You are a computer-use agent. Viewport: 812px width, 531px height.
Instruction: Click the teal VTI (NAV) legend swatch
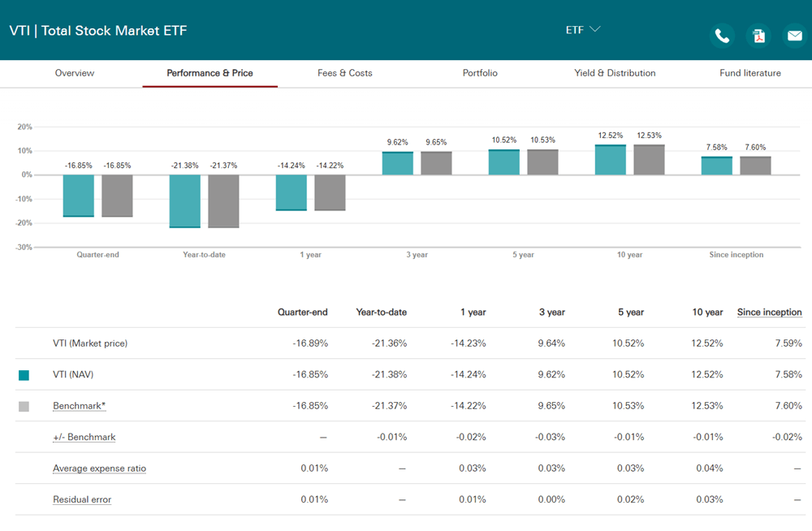pyautogui.click(x=24, y=375)
